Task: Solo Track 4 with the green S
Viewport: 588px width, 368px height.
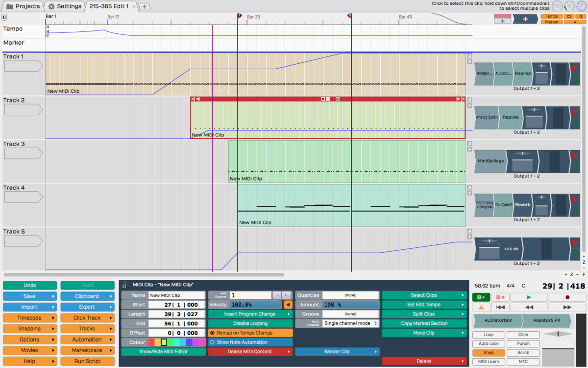Action: pos(575,211)
